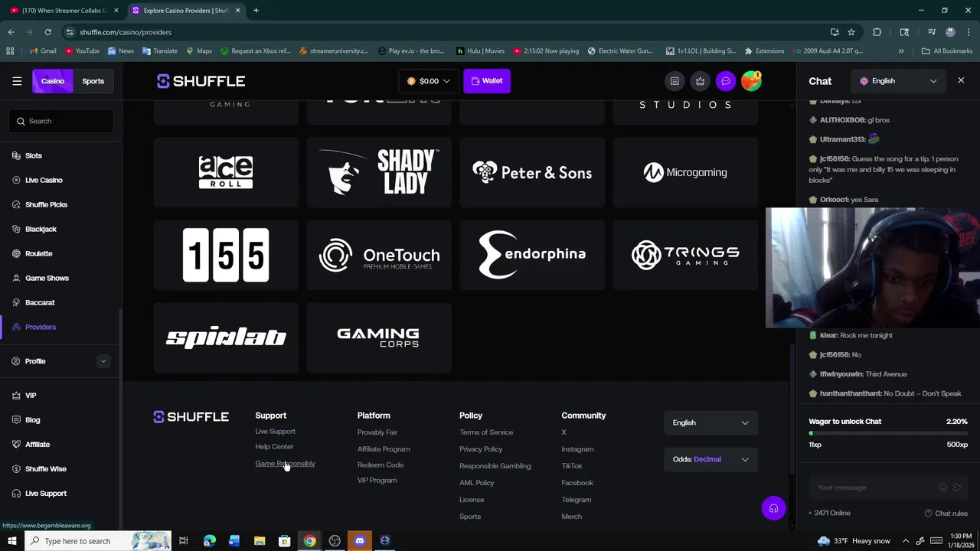Open the Ace Roll provider card
This screenshot has height=551, width=980.
point(226,172)
